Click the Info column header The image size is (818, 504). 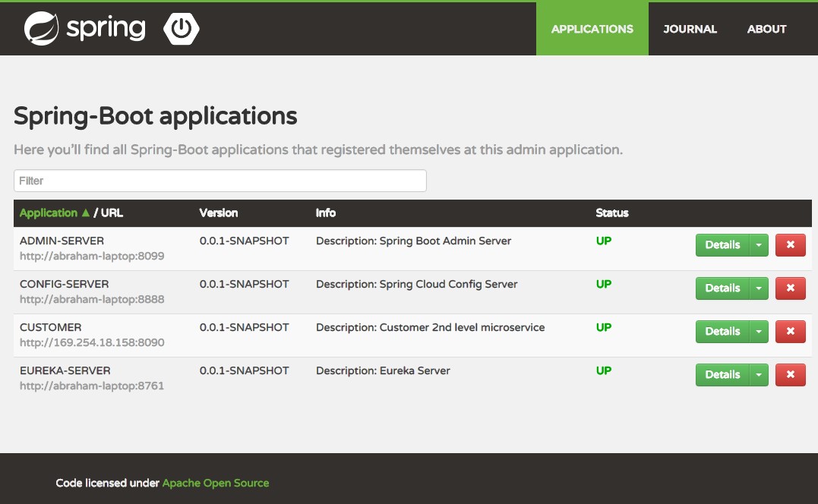[x=326, y=213]
